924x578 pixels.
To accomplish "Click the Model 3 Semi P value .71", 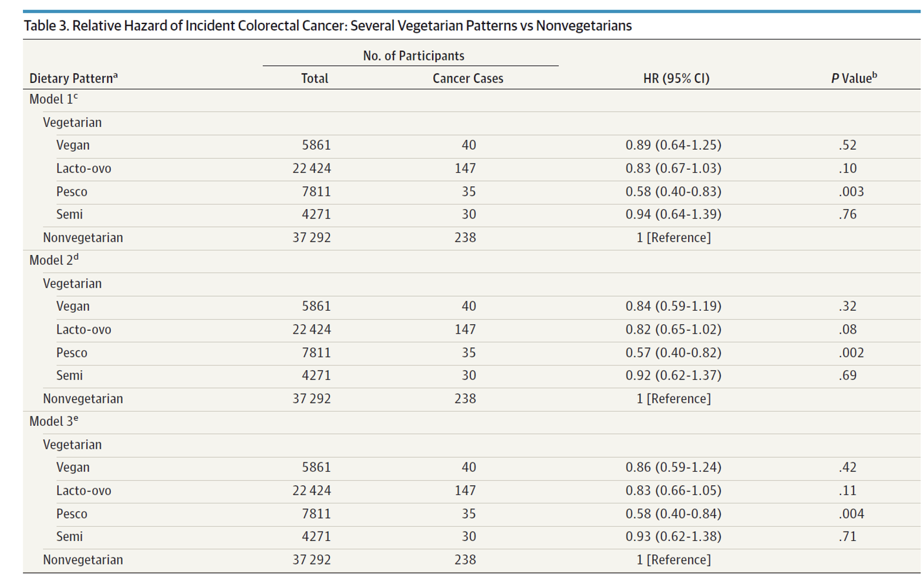I will (848, 536).
